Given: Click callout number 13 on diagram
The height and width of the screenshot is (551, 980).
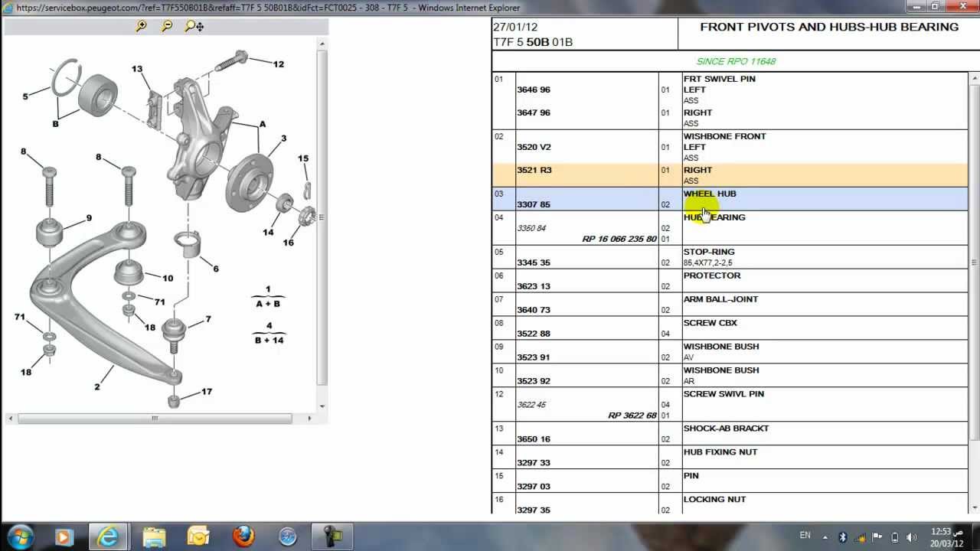Looking at the screenshot, I should pyautogui.click(x=137, y=69).
